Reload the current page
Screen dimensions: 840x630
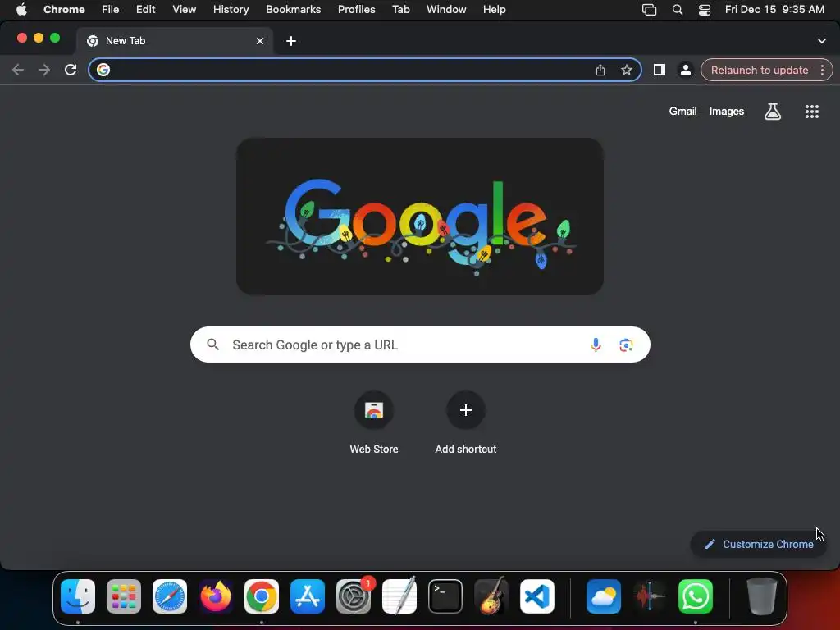(x=71, y=71)
